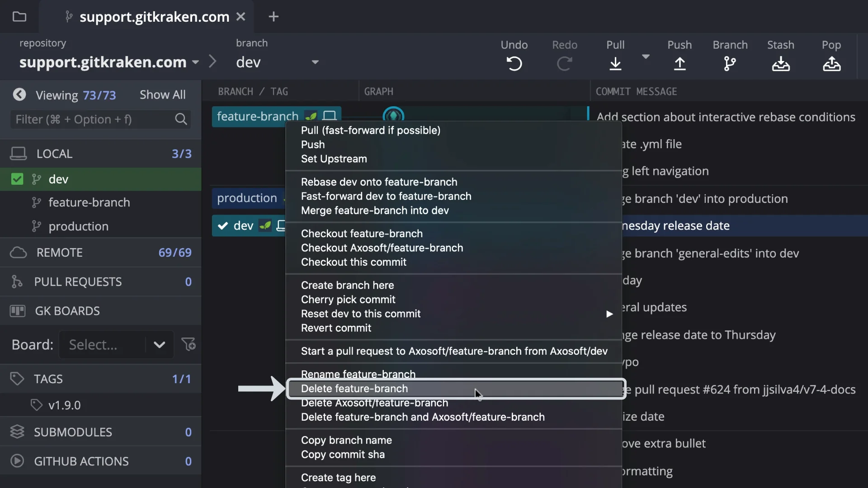Click the branch icon next to production

(x=37, y=226)
